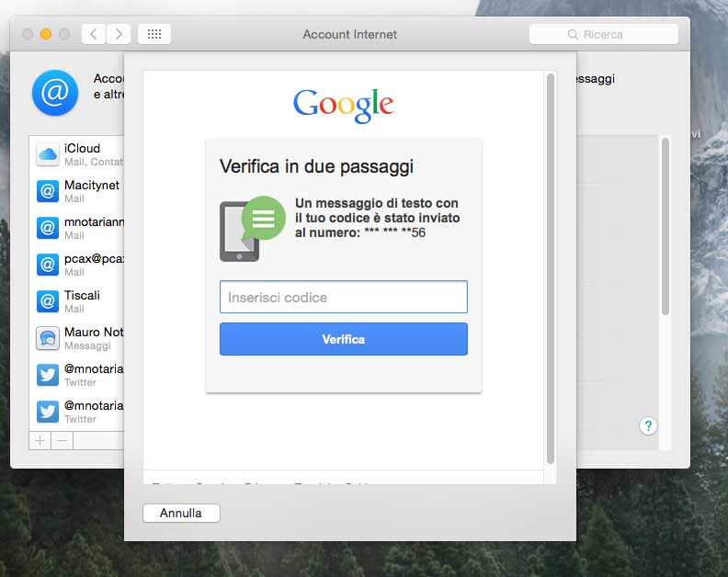Open help with the question mark button
The image size is (728, 577).
click(x=648, y=425)
